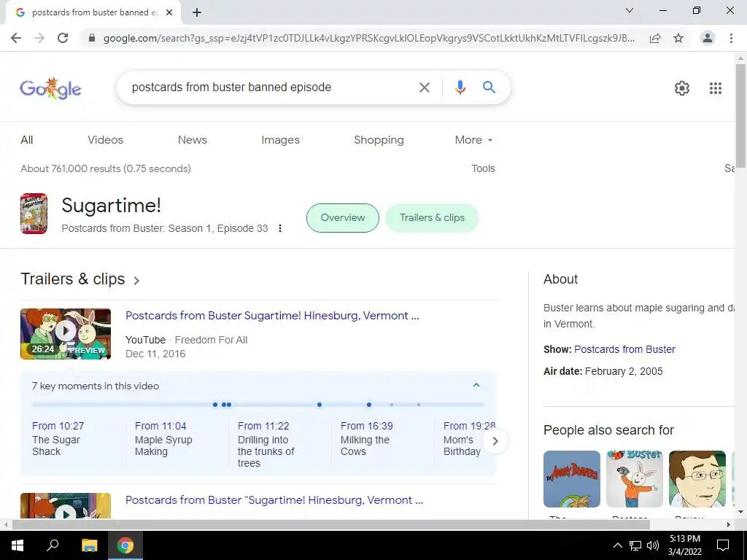The width and height of the screenshot is (747, 560).
Task: Select the All results tab
Action: click(x=27, y=140)
